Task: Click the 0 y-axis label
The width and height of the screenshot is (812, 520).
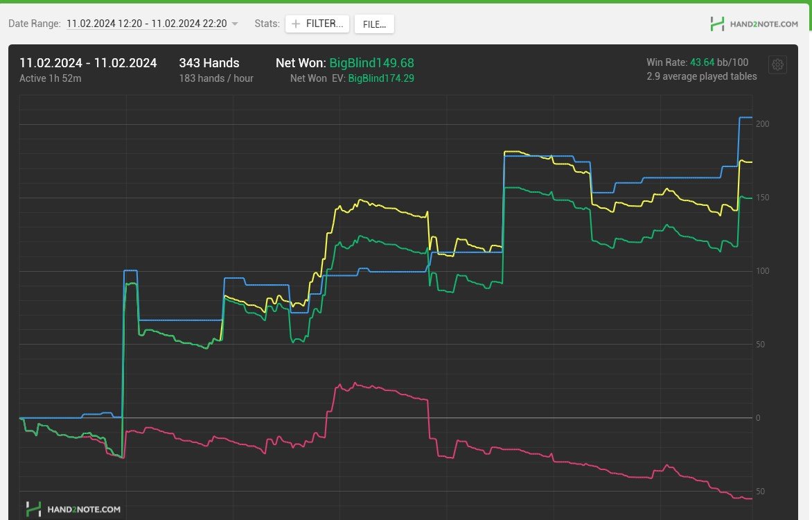Action: 758,418
